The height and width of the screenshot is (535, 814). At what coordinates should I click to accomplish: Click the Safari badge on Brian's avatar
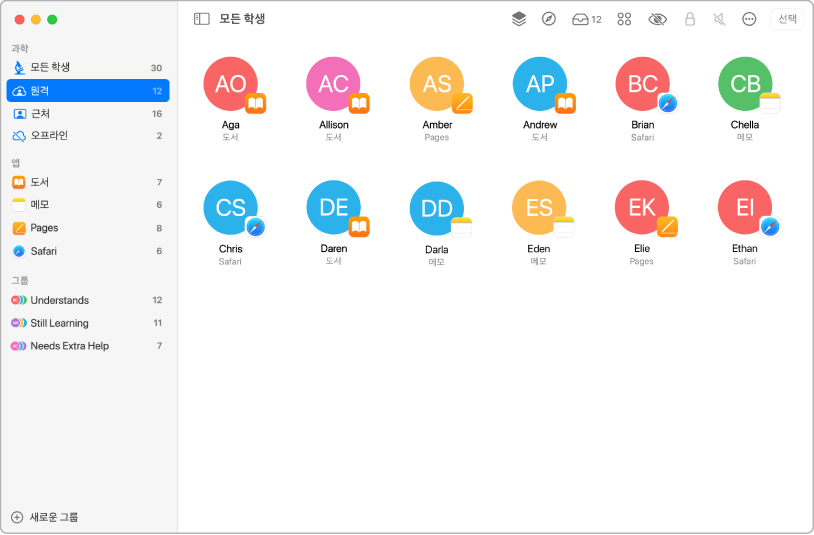click(x=668, y=103)
